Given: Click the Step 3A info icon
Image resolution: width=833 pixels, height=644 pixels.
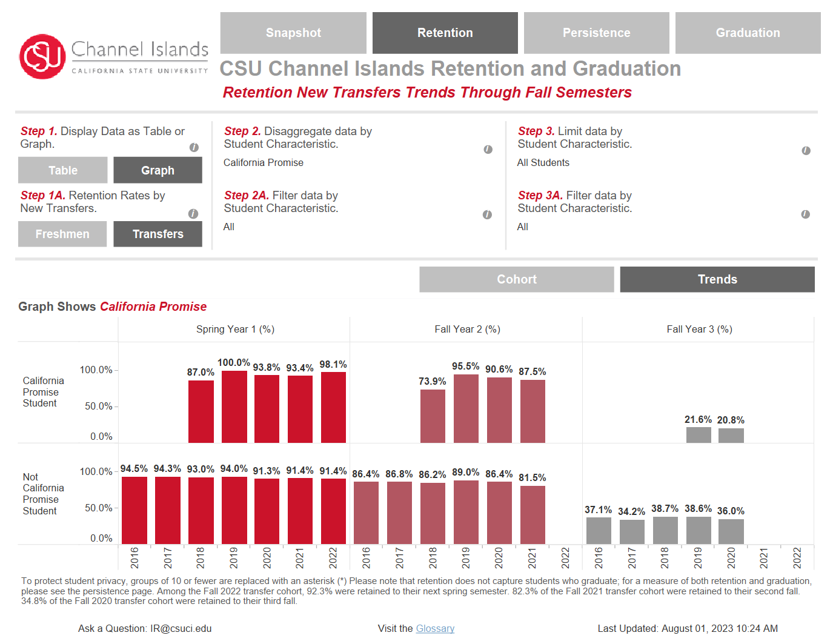Looking at the screenshot, I should tap(805, 214).
